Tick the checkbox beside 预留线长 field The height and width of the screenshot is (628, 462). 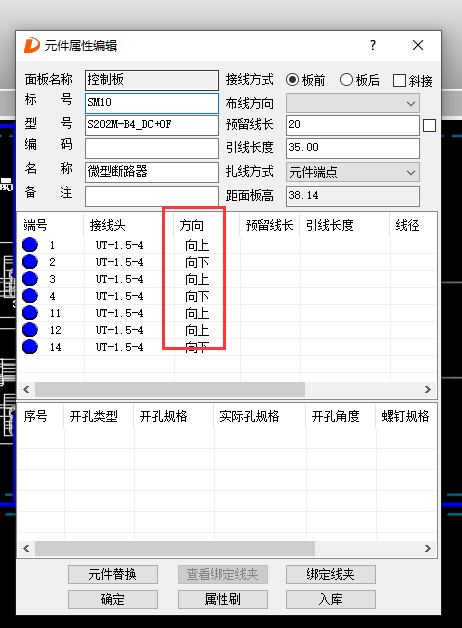pos(429,125)
